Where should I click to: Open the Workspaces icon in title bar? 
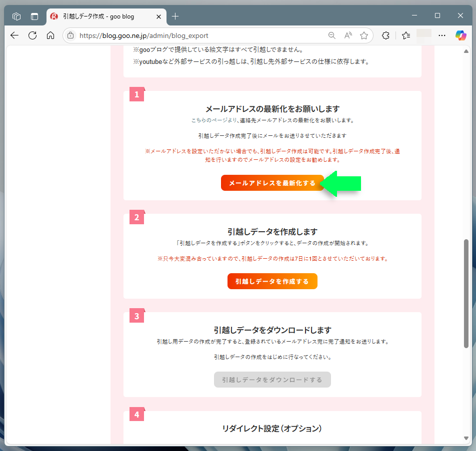(x=16, y=16)
